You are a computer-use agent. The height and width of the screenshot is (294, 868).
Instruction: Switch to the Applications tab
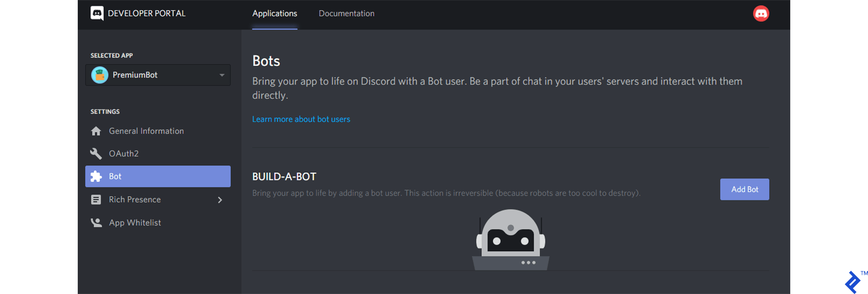click(275, 14)
